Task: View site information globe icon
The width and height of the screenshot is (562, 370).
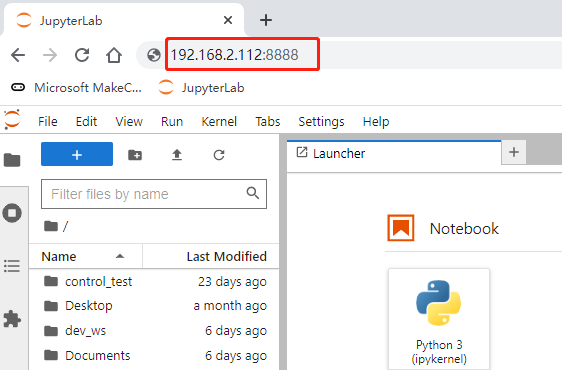Action: point(154,55)
